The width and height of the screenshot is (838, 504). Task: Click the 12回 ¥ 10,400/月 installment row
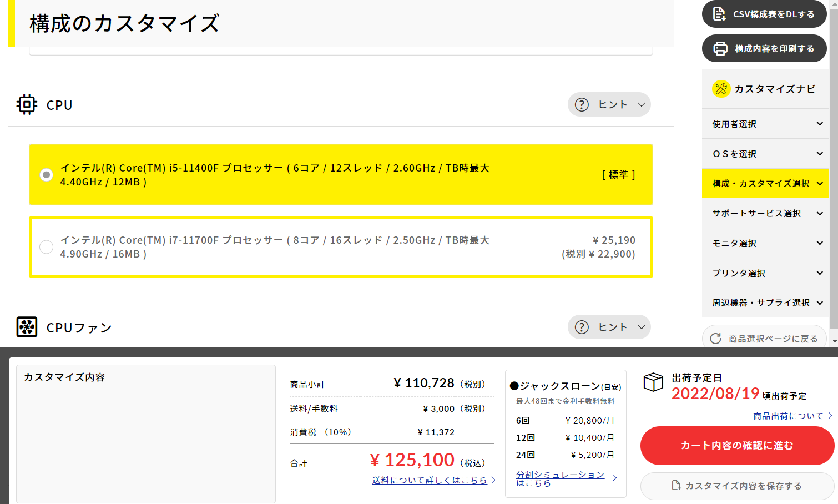pyautogui.click(x=565, y=437)
